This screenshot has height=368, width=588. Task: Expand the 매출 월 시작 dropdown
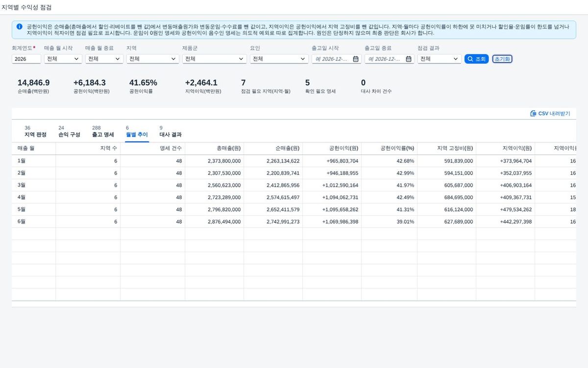(63, 59)
